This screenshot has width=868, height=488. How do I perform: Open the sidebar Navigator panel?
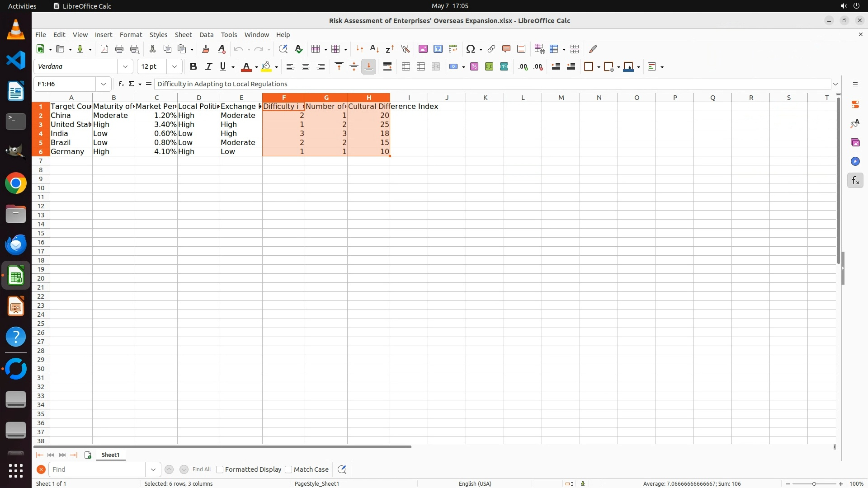855,162
